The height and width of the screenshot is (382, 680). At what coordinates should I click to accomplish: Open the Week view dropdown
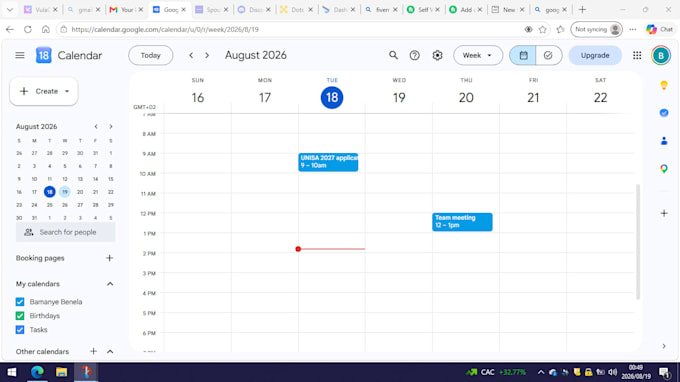478,56
